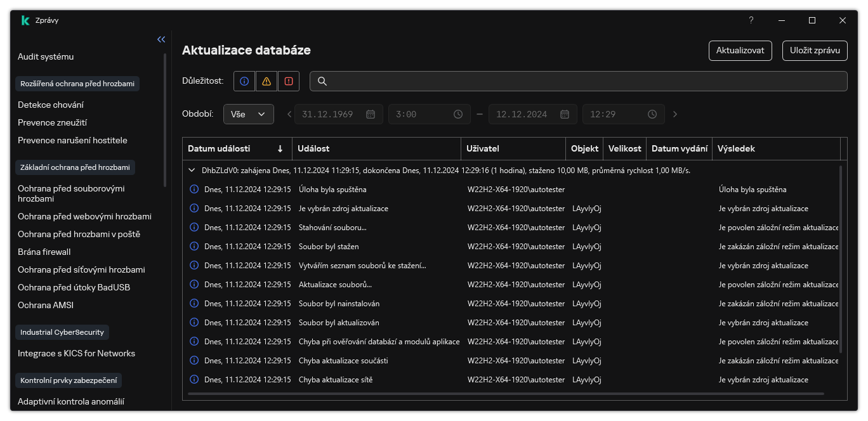Toggle the informational importance filter
The width and height of the screenshot is (868, 421).
244,81
